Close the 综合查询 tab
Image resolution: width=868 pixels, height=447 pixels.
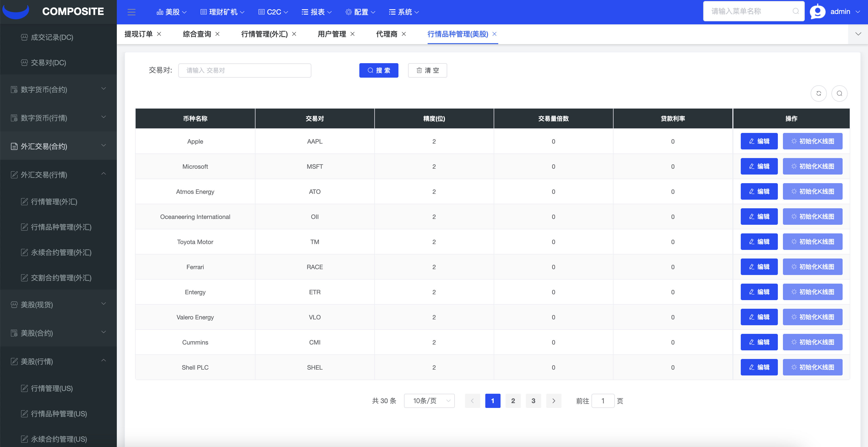(218, 34)
